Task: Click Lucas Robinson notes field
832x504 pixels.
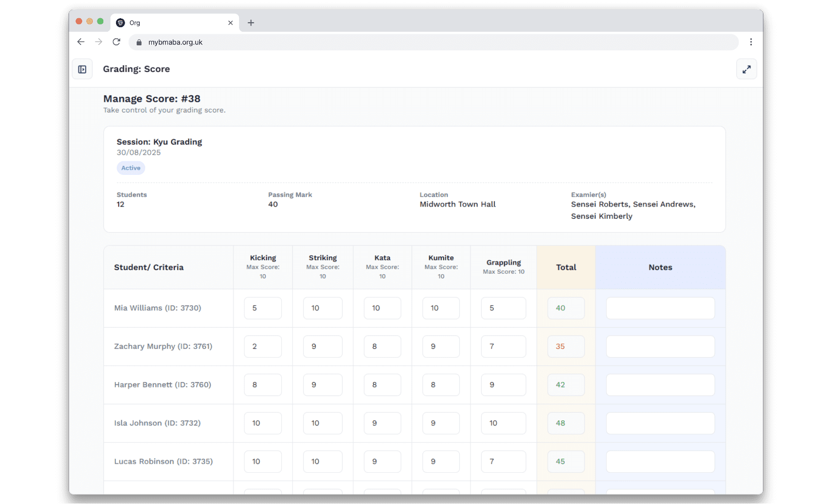Action: click(660, 461)
